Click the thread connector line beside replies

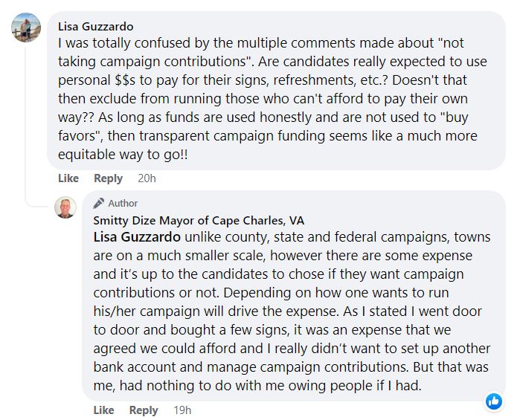pyautogui.click(x=27, y=149)
